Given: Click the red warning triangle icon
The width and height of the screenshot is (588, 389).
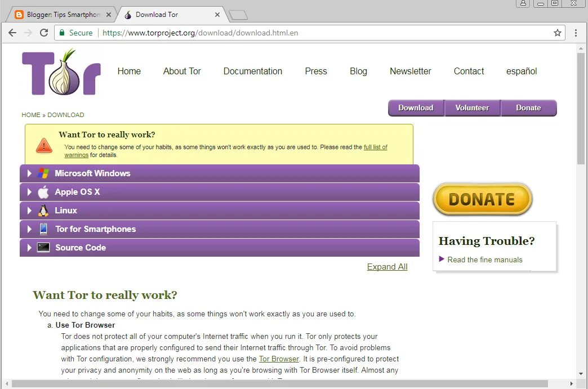Looking at the screenshot, I should 44,145.
